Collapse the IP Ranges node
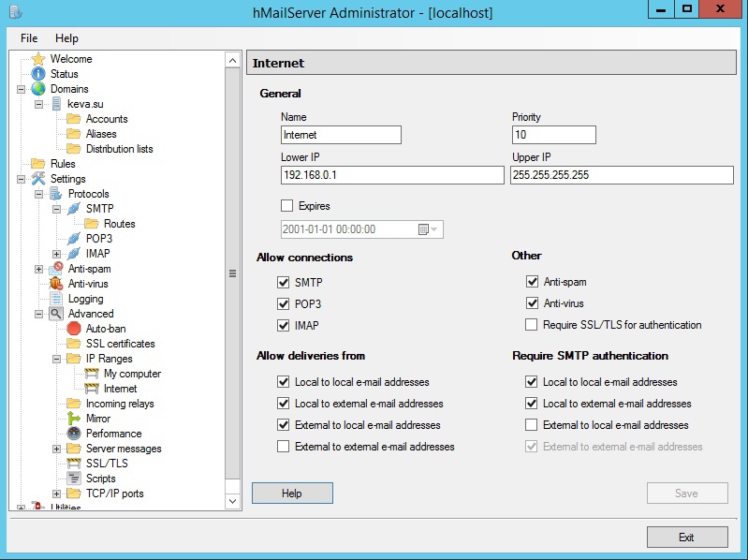This screenshot has width=748, height=560. pyautogui.click(x=56, y=360)
